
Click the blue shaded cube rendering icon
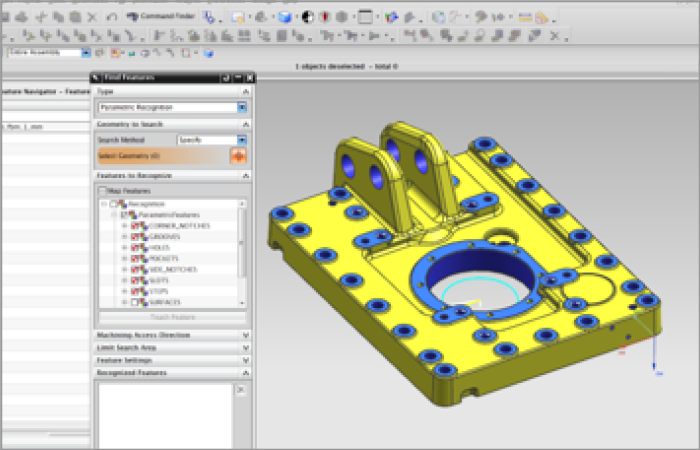tap(284, 17)
